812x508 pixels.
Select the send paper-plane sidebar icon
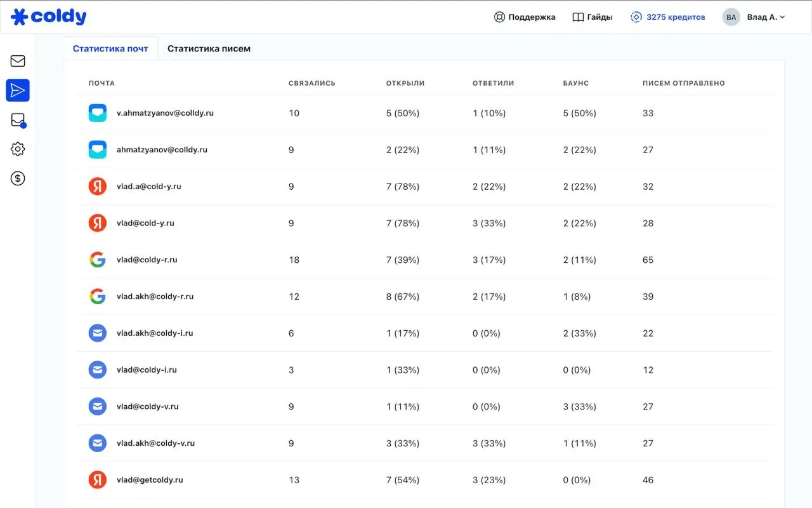(18, 91)
